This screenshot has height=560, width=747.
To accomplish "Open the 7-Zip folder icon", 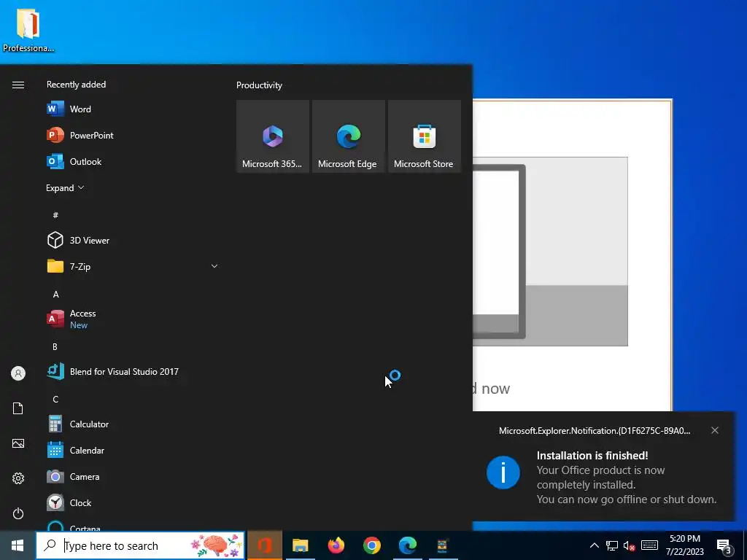I will point(55,266).
